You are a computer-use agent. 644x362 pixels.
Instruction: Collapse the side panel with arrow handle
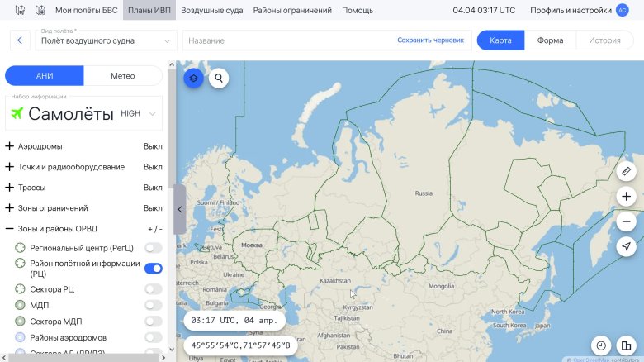(x=179, y=210)
